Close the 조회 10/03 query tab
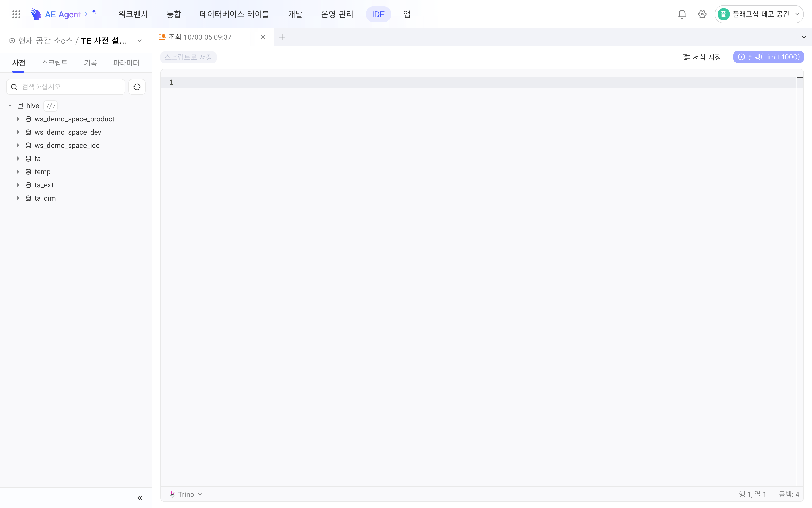 coord(263,37)
